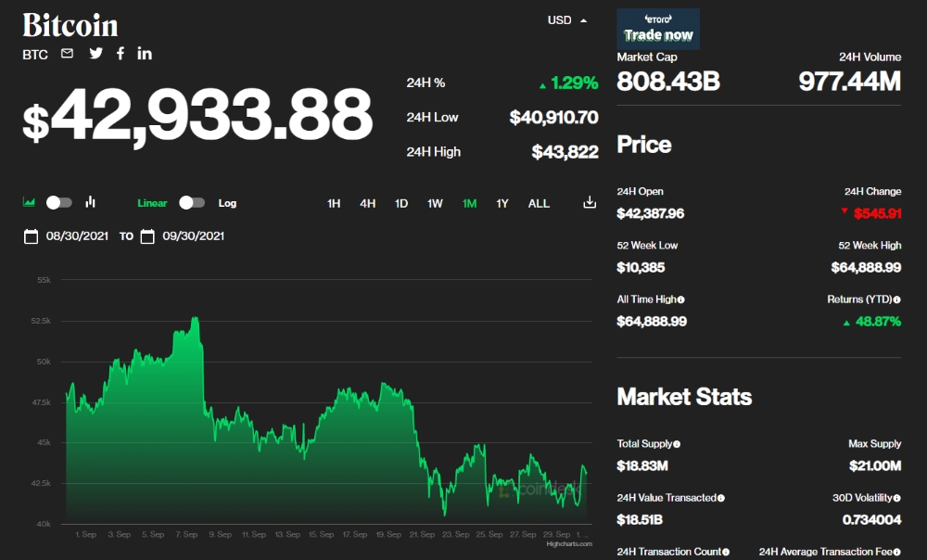Open the USD currency dropdown
Viewport: 927px width, 560px height.
567,20
